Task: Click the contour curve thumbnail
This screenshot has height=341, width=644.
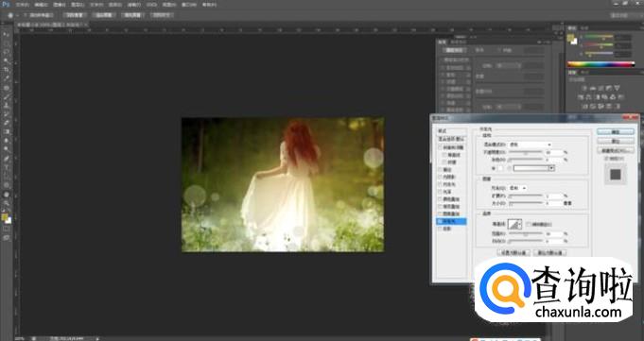Action: (513, 224)
